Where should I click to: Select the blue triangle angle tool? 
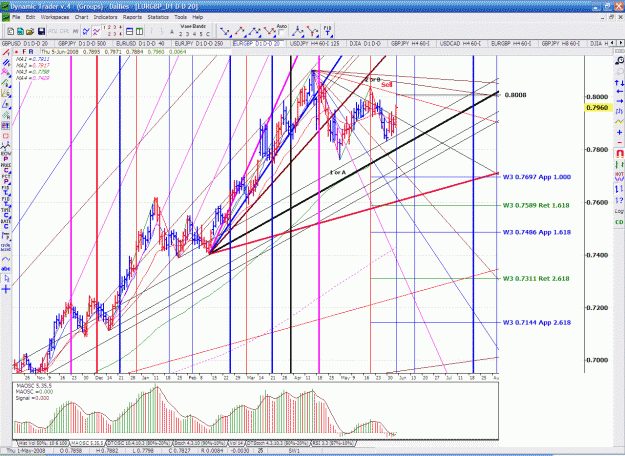tap(6, 104)
